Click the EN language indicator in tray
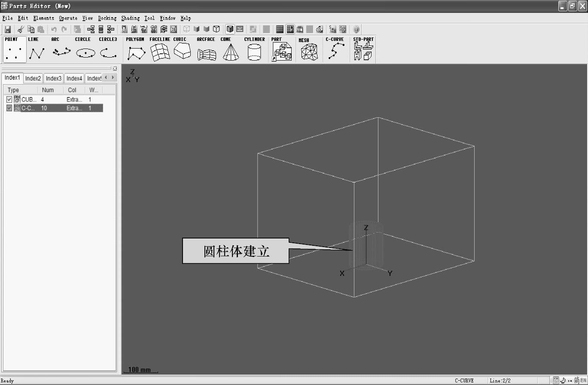The image size is (588, 385). click(583, 380)
